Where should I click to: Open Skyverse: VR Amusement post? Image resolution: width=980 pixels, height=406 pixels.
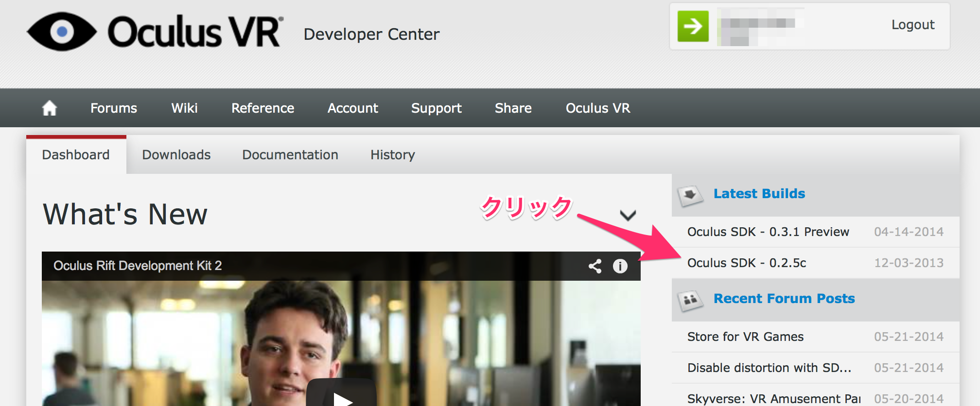click(x=774, y=399)
